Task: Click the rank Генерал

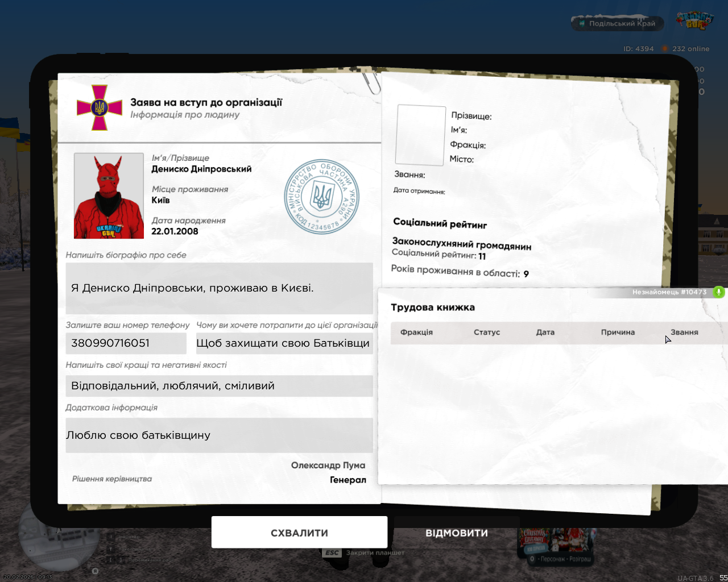Action: (x=348, y=480)
